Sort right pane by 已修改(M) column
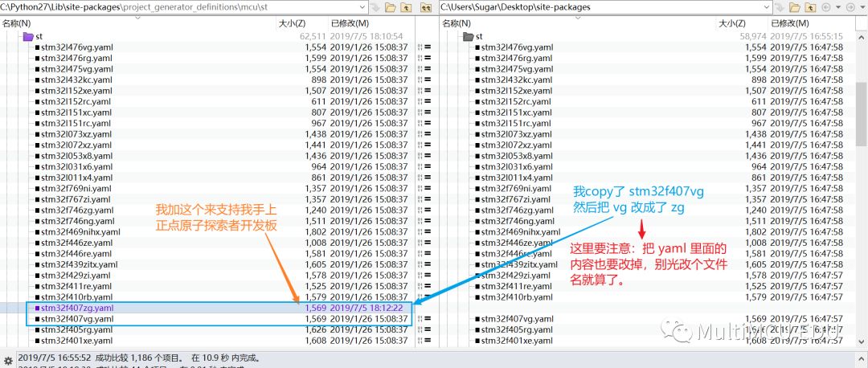The image size is (868, 368). (790, 23)
